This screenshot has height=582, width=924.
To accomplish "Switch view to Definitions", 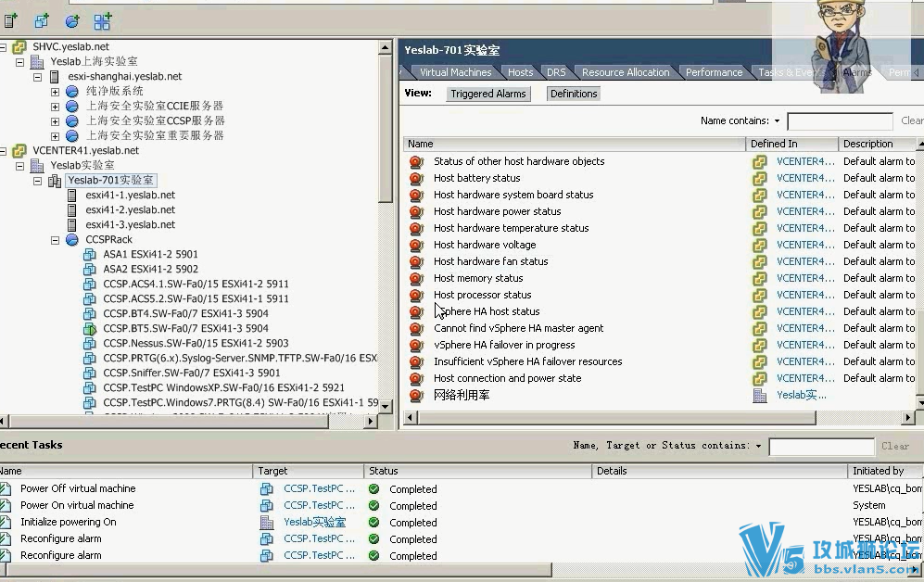I will [573, 93].
